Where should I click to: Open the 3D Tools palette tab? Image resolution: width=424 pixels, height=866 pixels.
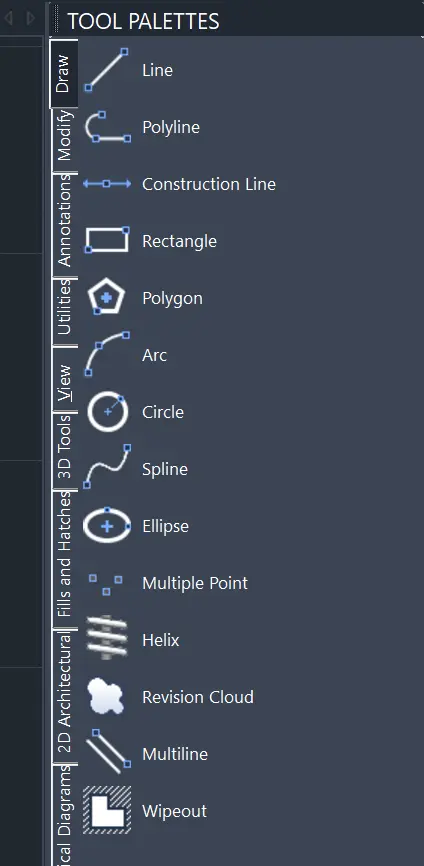[64, 446]
